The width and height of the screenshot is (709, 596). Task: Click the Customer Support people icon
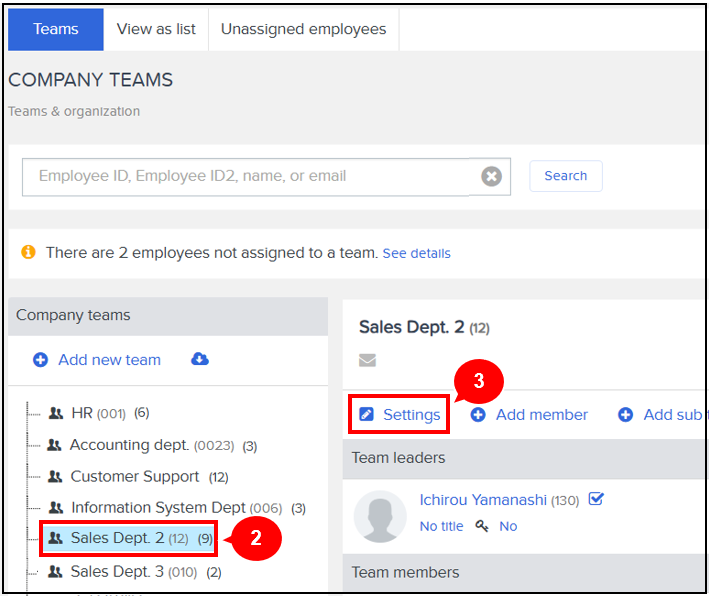pyautogui.click(x=55, y=477)
